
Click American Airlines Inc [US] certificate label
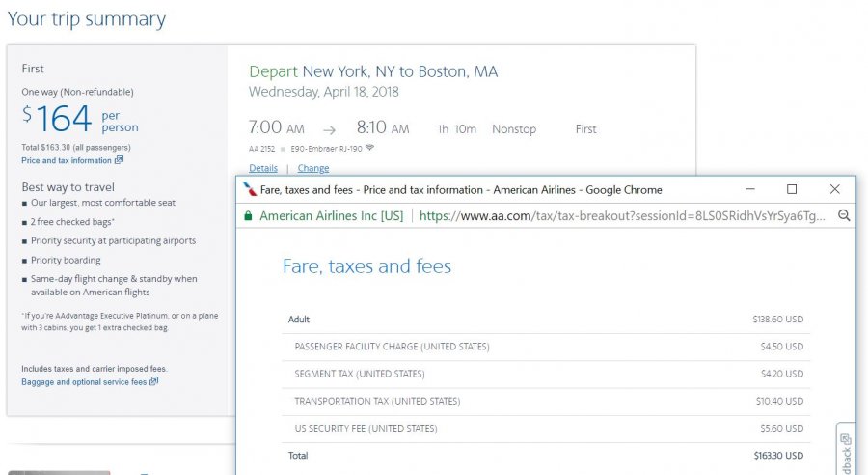pyautogui.click(x=332, y=215)
